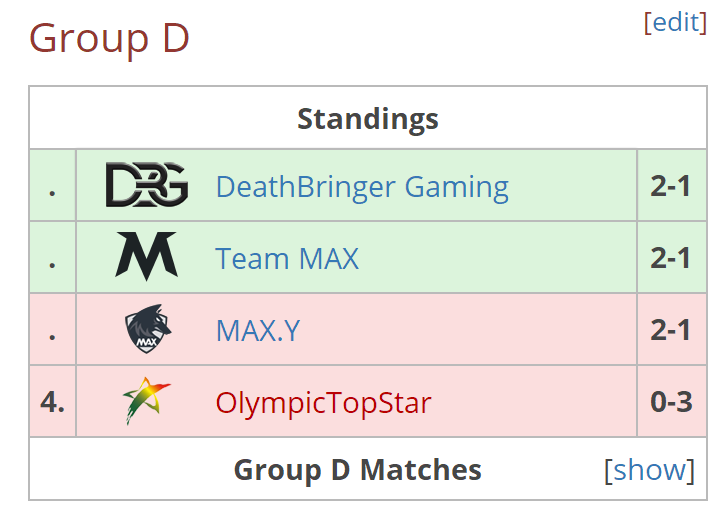The height and width of the screenshot is (523, 718).
Task: Select OlympicTopStar's 0-3 score cell
Action: click(x=671, y=402)
